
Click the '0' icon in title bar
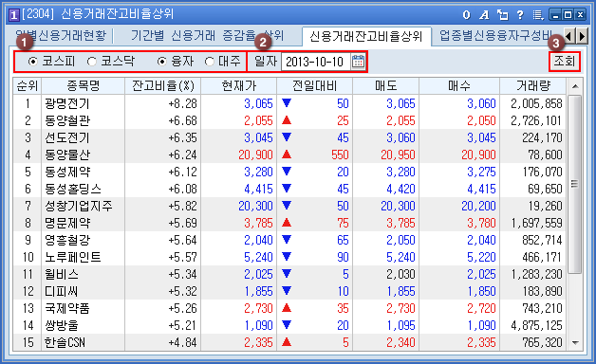[466, 15]
